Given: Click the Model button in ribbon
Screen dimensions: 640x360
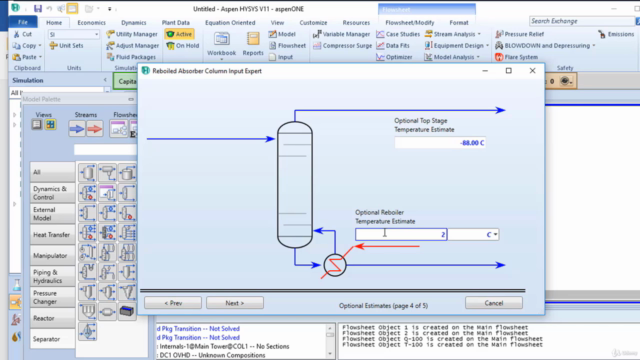Looking at the screenshot, I should 282,34.
